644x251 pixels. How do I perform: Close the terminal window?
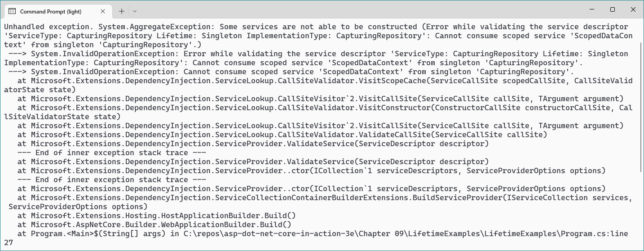(x=633, y=9)
